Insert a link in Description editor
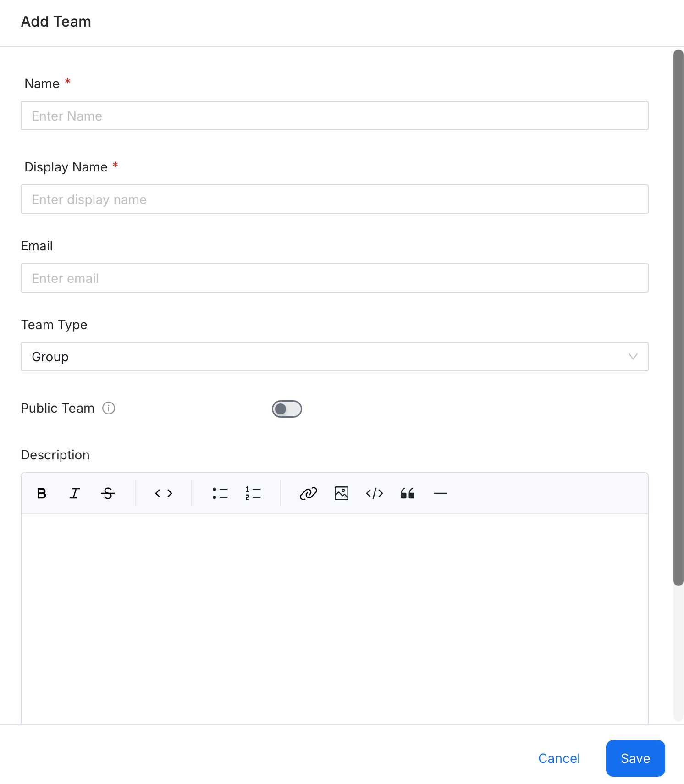This screenshot has height=784, width=684. click(x=309, y=493)
